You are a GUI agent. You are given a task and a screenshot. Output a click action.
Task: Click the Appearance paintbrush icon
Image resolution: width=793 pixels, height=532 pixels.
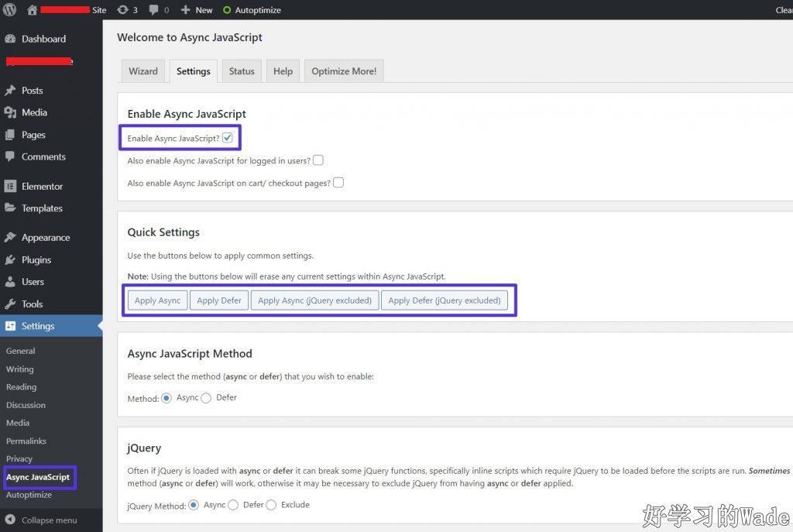[x=10, y=237]
